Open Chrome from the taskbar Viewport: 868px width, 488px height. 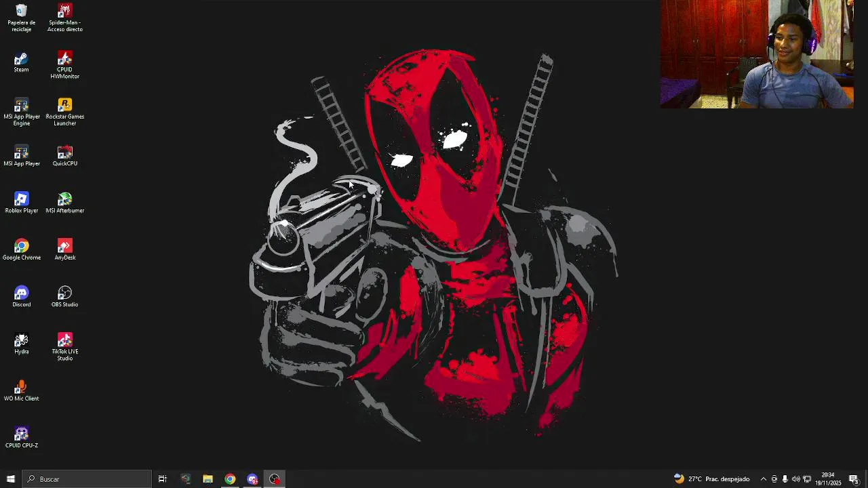[230, 479]
